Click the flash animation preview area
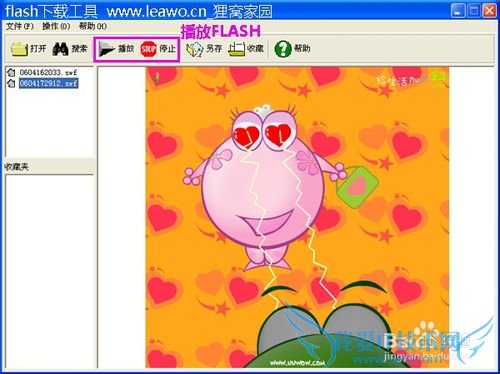Screen dimensions: 500x374 [297, 217]
